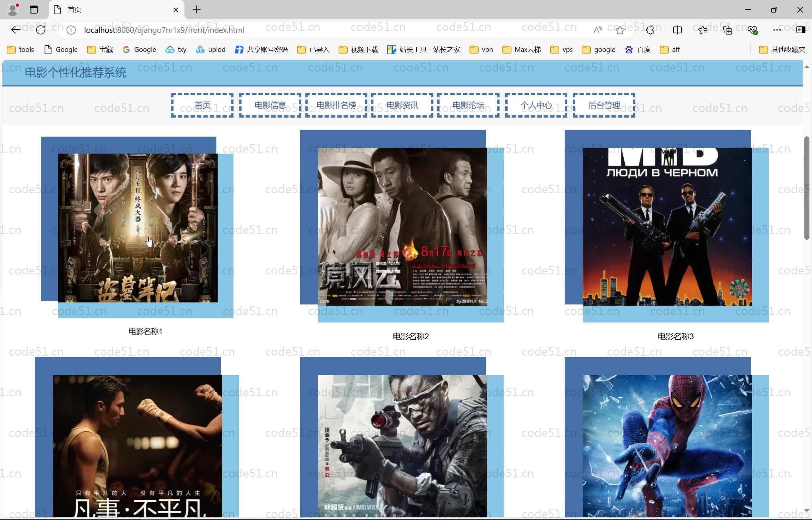Screen dimensions: 812x520
Task: Open site information icon in address bar
Action: coord(71,30)
